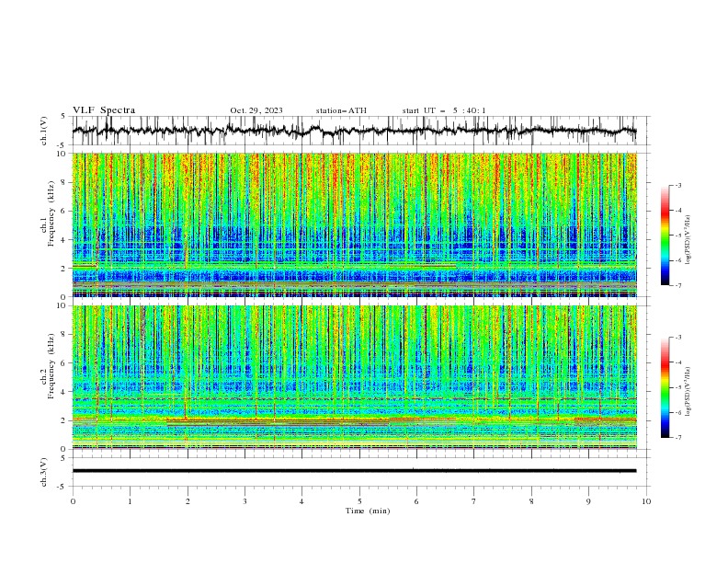Click the ch.2 spectrogram plot

pyautogui.click(x=355, y=377)
